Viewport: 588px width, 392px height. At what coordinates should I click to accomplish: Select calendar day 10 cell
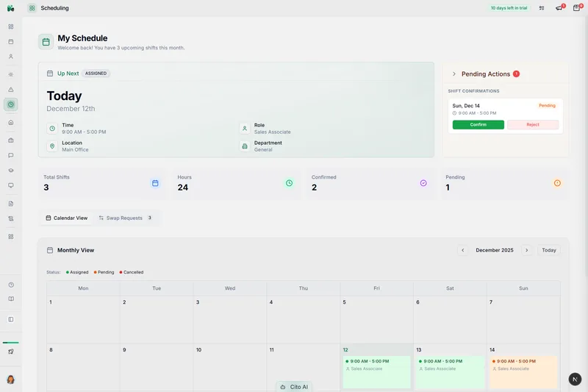pyautogui.click(x=230, y=368)
